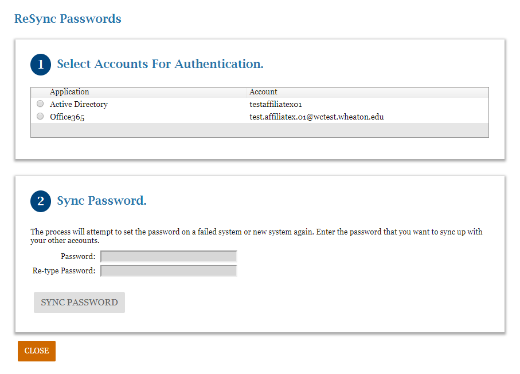Viewport: 520px width, 374px height.
Task: Select the Active Directory radio button
Action: [x=40, y=104]
